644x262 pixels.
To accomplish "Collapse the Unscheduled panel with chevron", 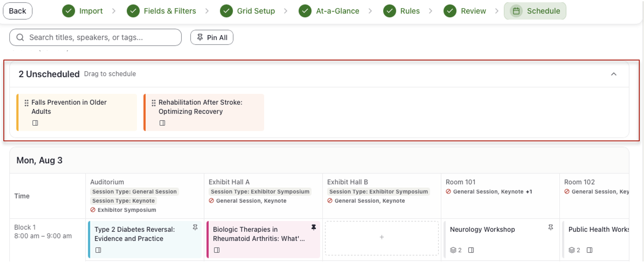I will [x=614, y=74].
